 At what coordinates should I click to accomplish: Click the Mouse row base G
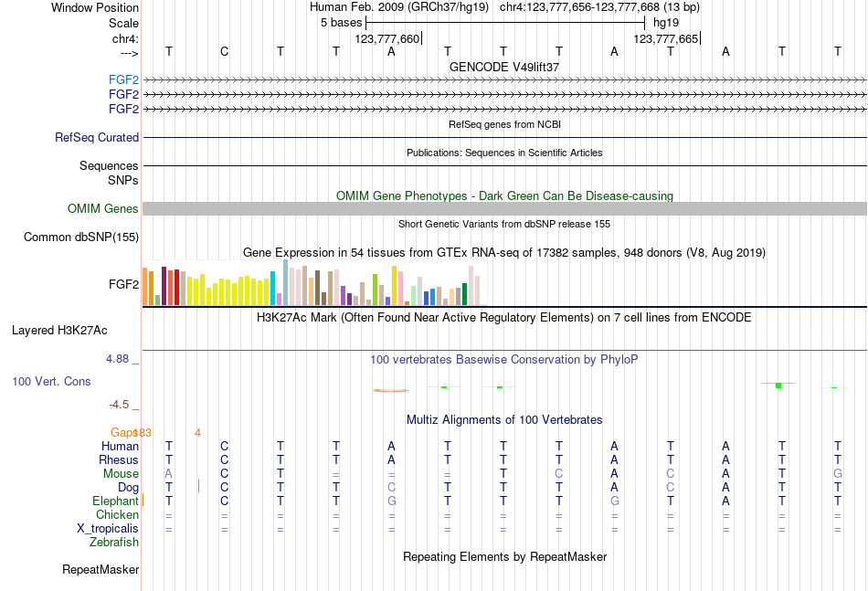(838, 474)
